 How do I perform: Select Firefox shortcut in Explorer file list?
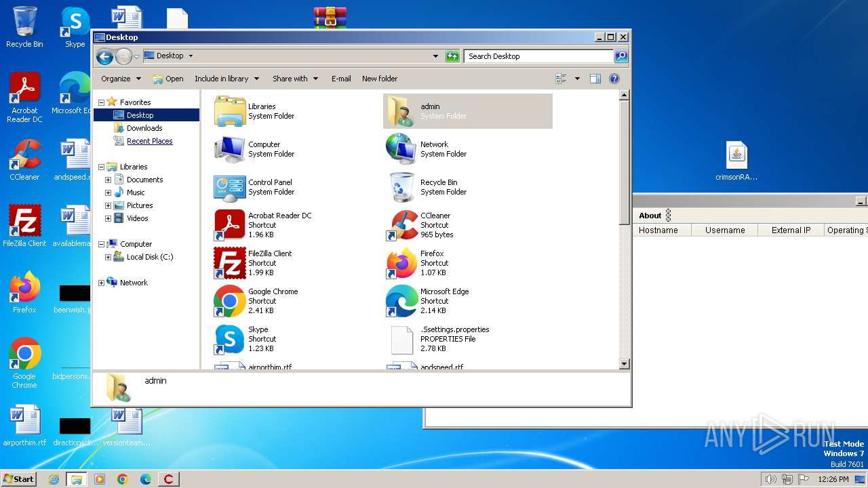click(402, 263)
